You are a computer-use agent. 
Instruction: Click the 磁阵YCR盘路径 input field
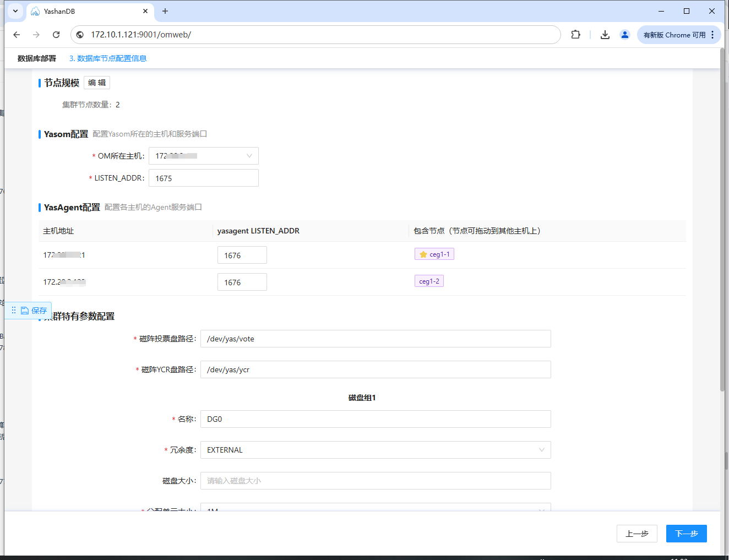376,369
